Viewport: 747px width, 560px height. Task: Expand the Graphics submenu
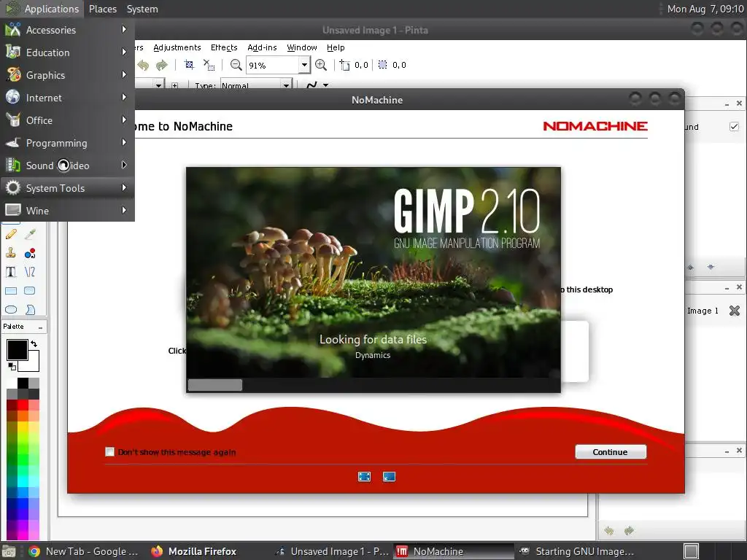(x=67, y=75)
